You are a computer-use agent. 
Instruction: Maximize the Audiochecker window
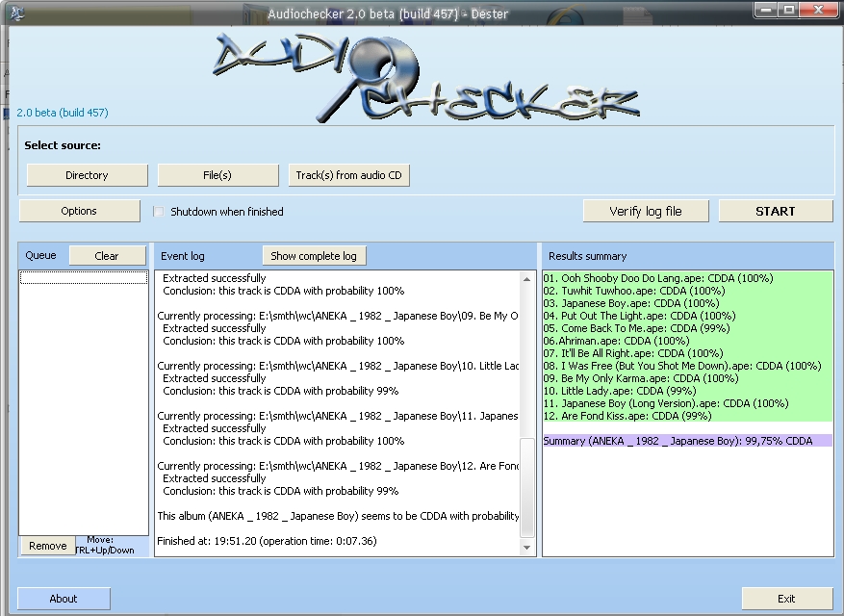pos(788,10)
